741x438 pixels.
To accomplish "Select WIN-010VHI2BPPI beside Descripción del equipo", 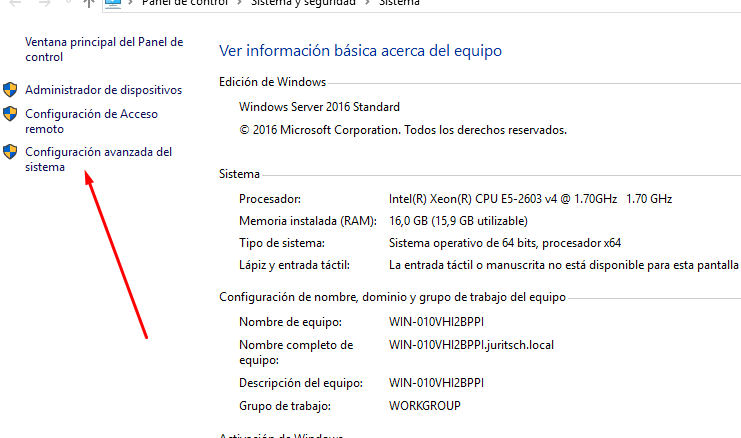I will 436,383.
